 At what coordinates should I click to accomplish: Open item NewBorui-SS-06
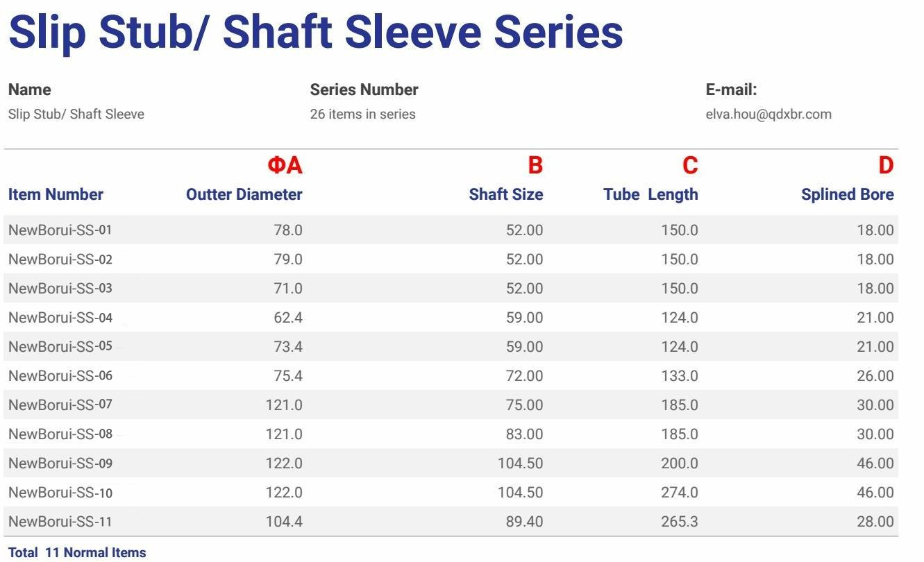tap(60, 376)
